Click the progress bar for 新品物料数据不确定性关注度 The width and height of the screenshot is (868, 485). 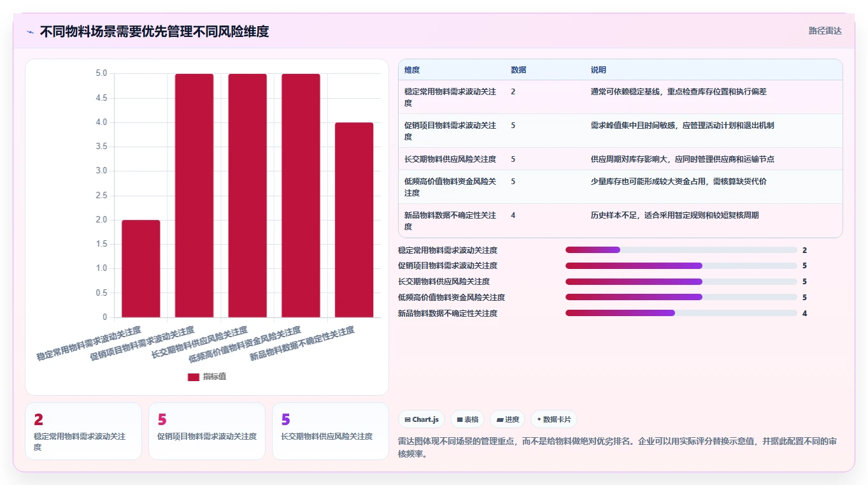point(681,313)
